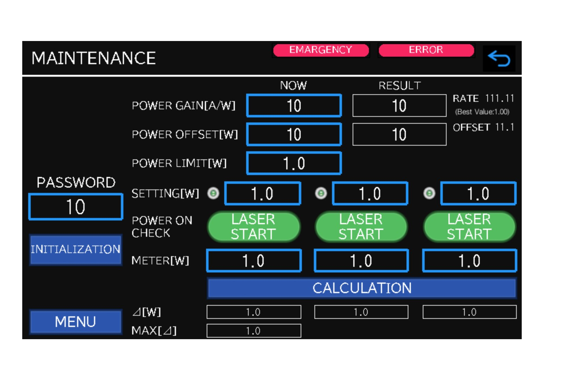
Task: Open the MENU screen
Action: coord(75,322)
